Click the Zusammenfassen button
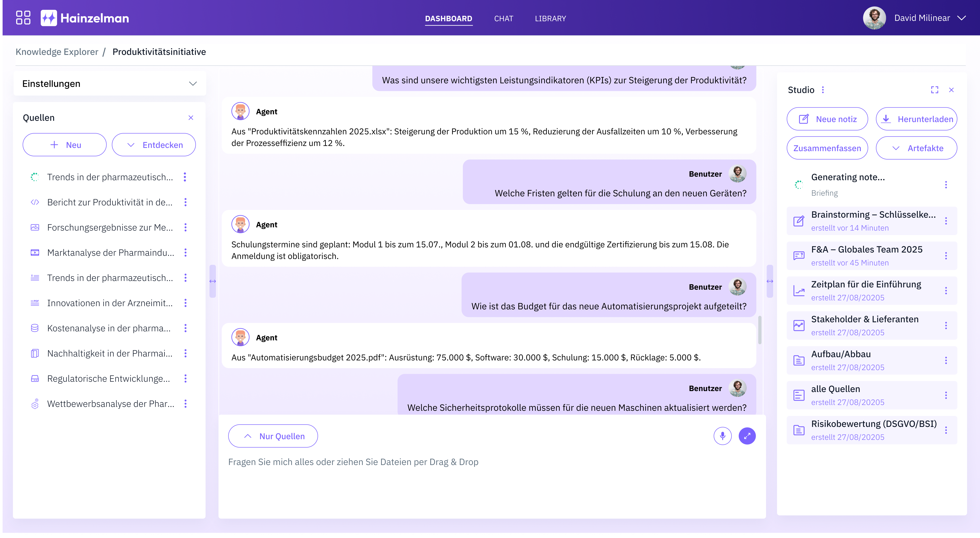The image size is (980, 538). coord(827,148)
